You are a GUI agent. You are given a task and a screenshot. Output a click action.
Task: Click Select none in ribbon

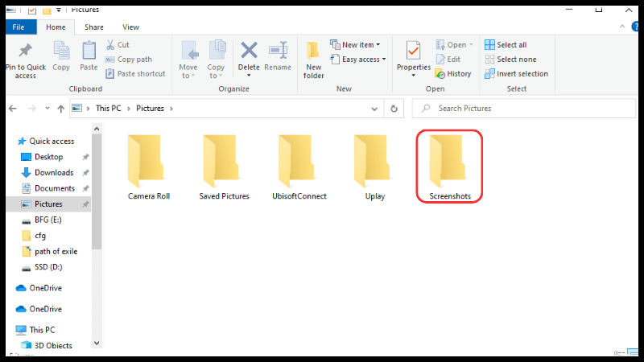510,59
